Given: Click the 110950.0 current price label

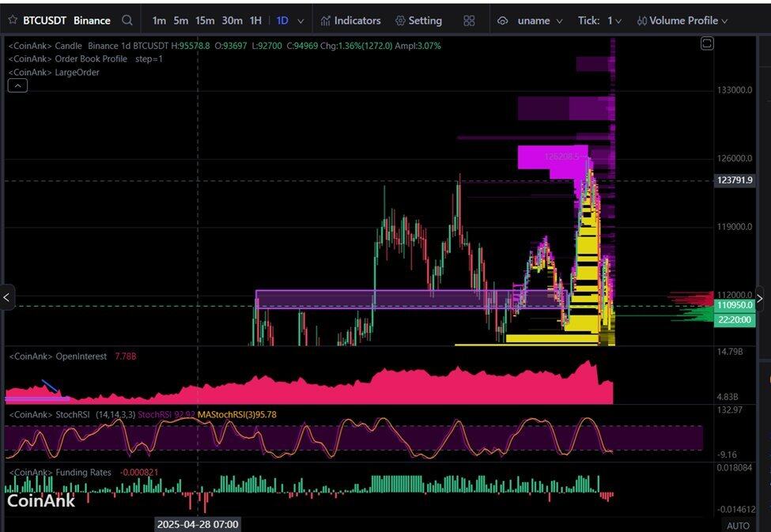Looking at the screenshot, I should (734, 305).
